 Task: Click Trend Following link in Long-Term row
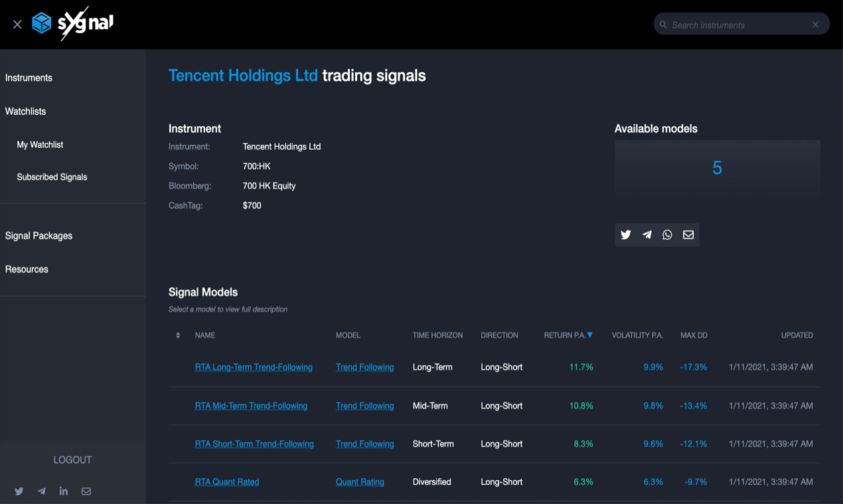365,367
